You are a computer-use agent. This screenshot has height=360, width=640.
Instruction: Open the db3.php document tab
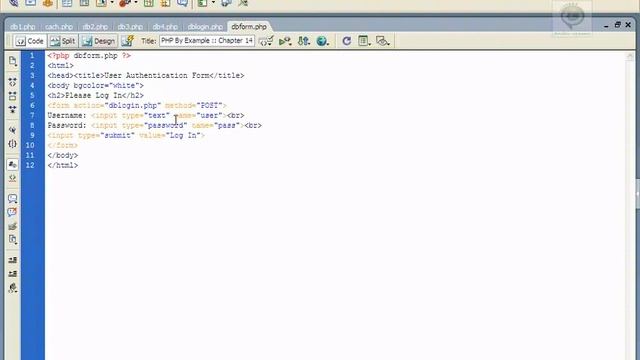point(130,27)
